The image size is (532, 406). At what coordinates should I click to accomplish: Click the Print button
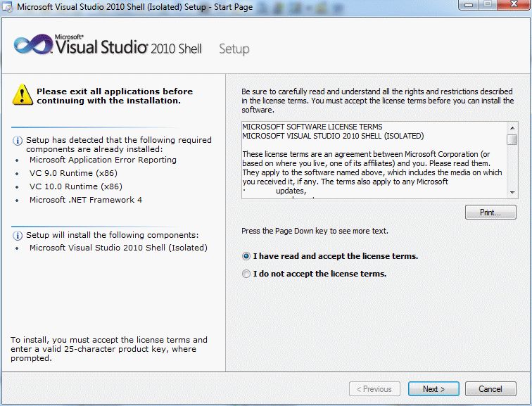(x=490, y=212)
